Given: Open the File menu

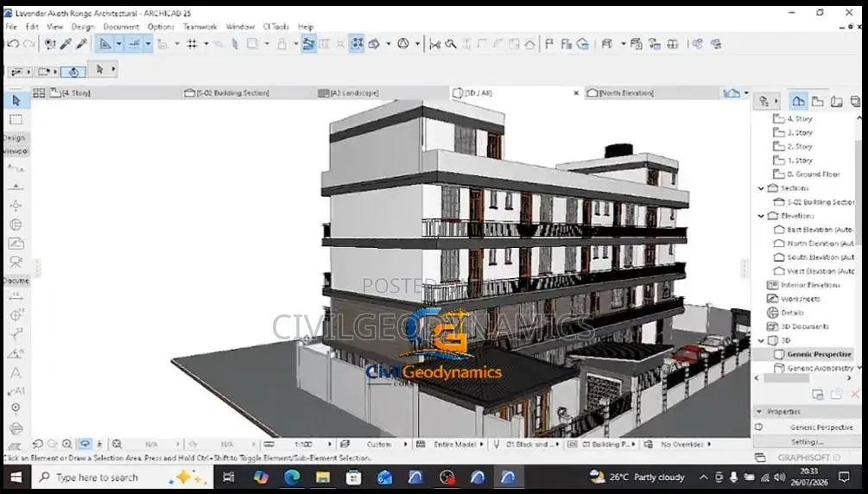Looking at the screenshot, I should [11, 27].
